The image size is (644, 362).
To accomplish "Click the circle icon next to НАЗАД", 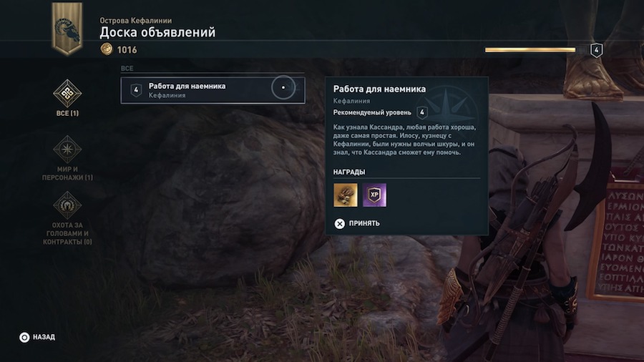I will coord(24,338).
